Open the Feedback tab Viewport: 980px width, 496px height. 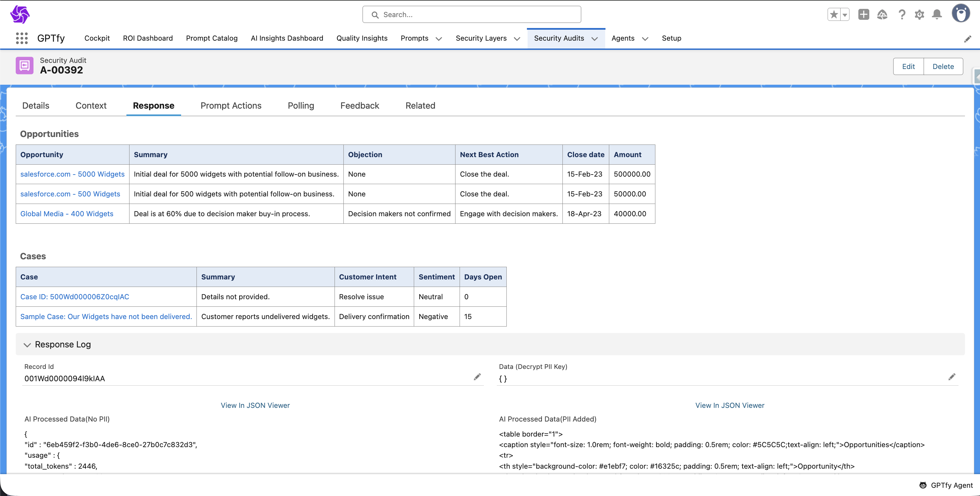(x=359, y=105)
